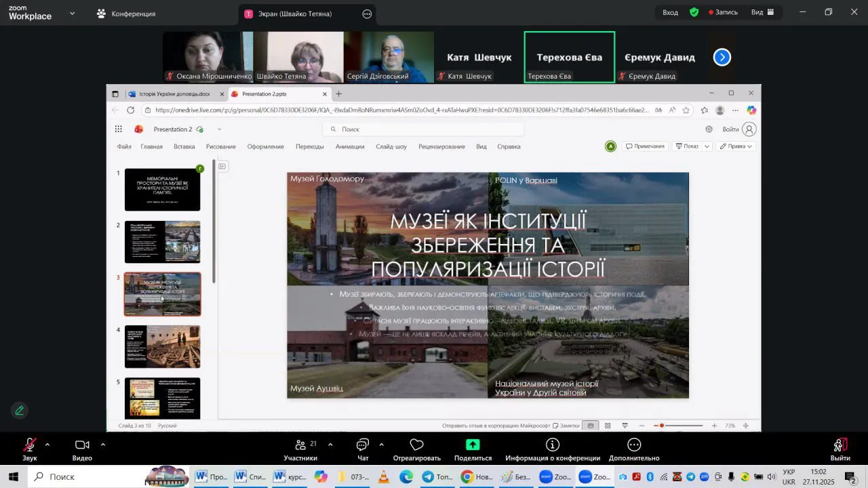Open the Участники participants panel

coord(300,446)
